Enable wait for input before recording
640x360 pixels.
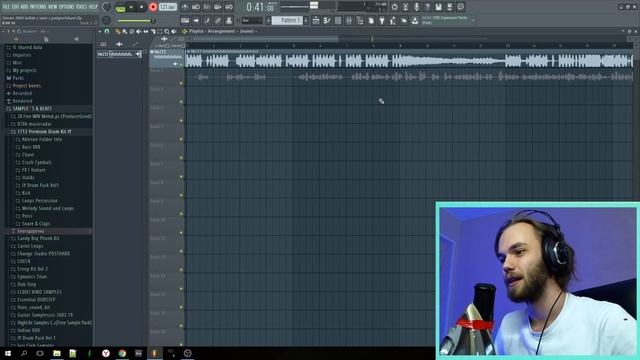[x=196, y=7]
